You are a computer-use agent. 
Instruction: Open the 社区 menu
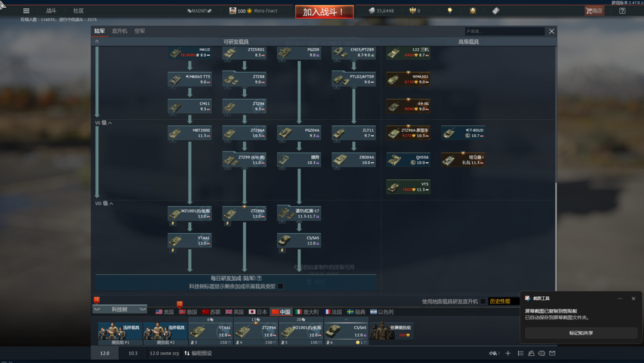click(x=79, y=11)
